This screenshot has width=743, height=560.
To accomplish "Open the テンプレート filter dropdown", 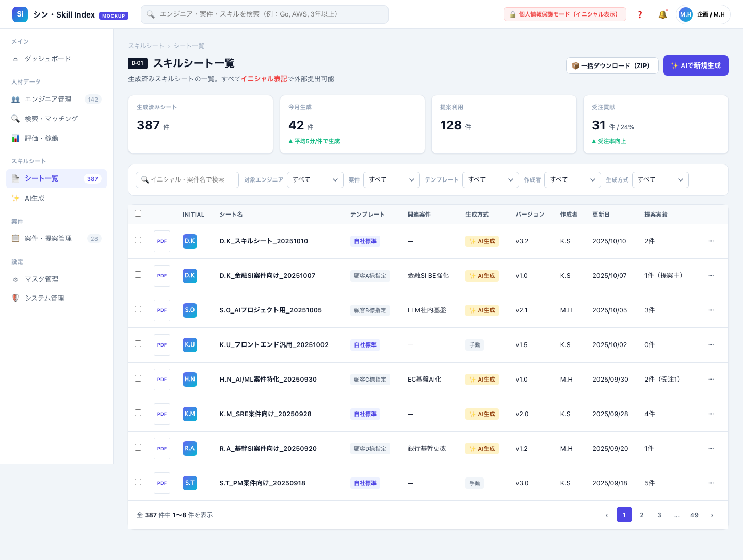I will [491, 180].
